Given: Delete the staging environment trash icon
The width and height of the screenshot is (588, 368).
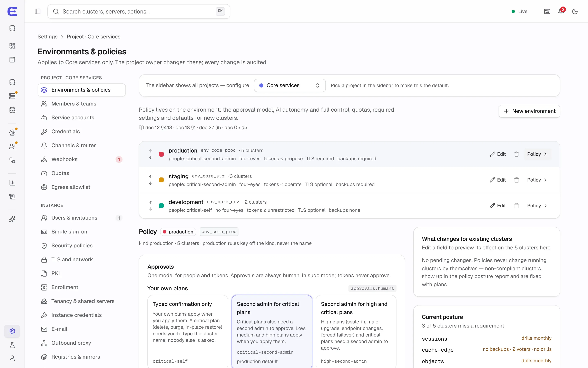Looking at the screenshot, I should click(516, 180).
